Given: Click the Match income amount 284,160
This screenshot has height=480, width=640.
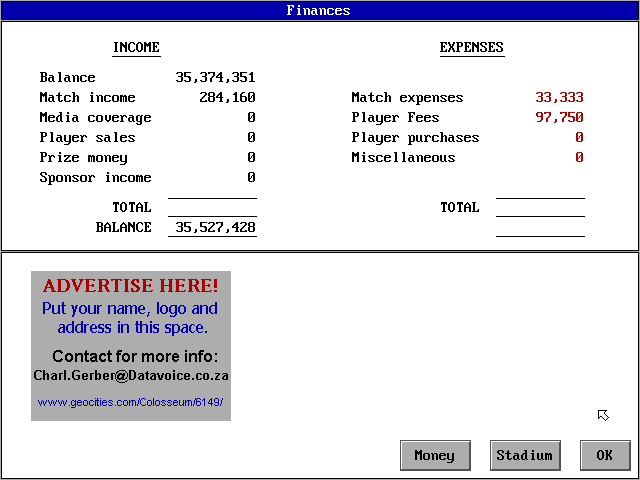Looking at the screenshot, I should click(227, 98).
